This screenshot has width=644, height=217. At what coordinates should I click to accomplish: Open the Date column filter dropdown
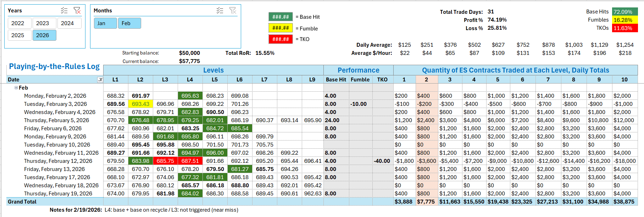[100, 80]
